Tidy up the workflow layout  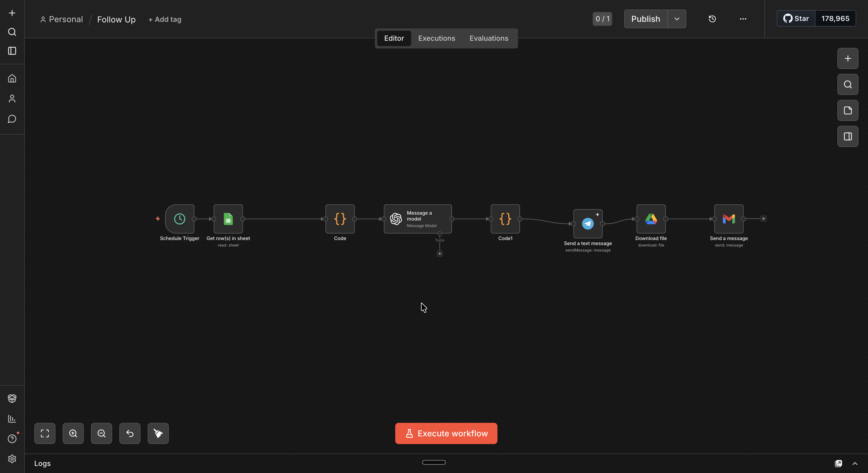pyautogui.click(x=158, y=433)
